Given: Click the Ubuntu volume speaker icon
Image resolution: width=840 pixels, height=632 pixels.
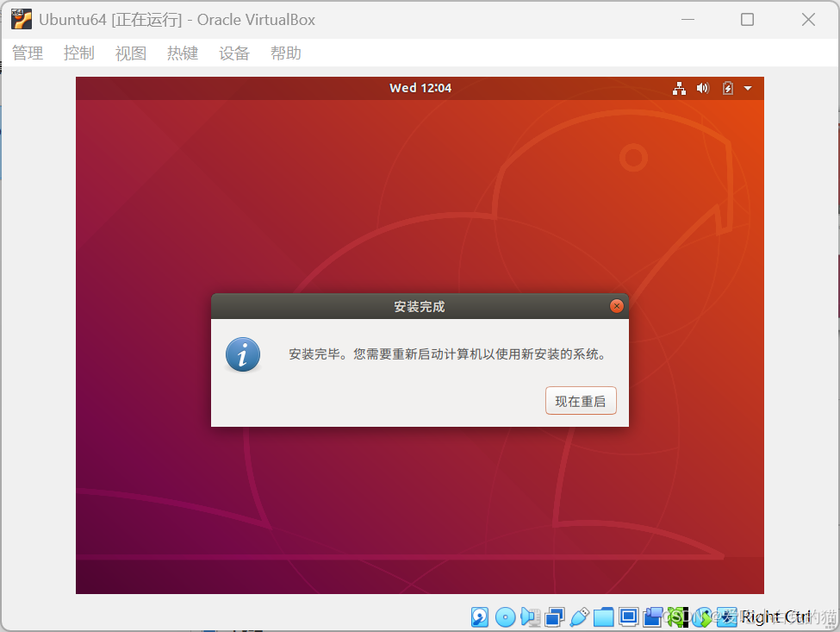Looking at the screenshot, I should 703,88.
